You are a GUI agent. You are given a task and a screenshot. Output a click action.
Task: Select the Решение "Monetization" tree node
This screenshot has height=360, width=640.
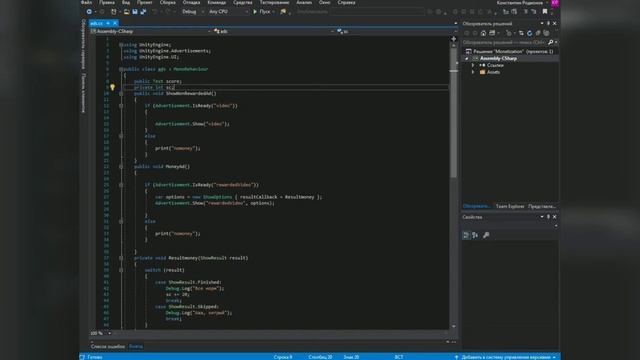509,51
